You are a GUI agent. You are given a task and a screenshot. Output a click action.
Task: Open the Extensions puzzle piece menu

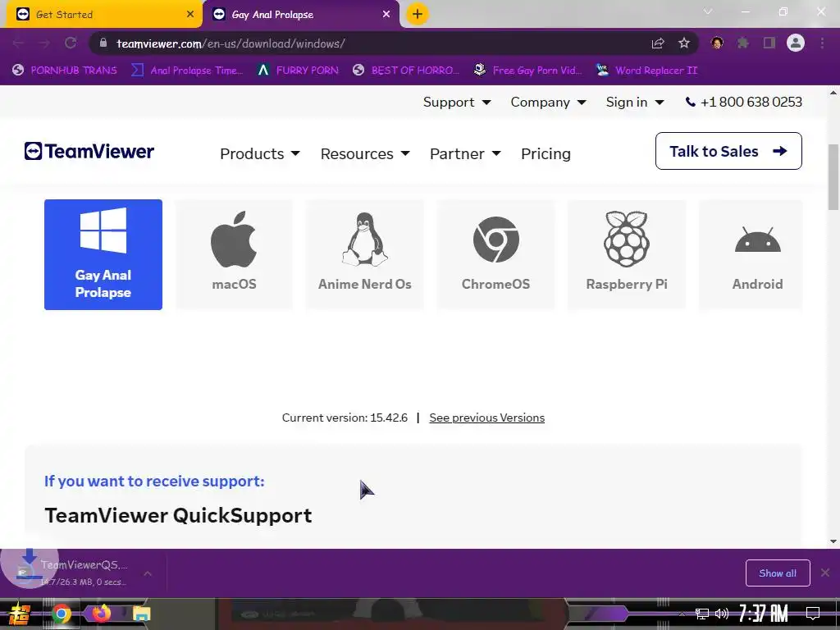pos(743,43)
